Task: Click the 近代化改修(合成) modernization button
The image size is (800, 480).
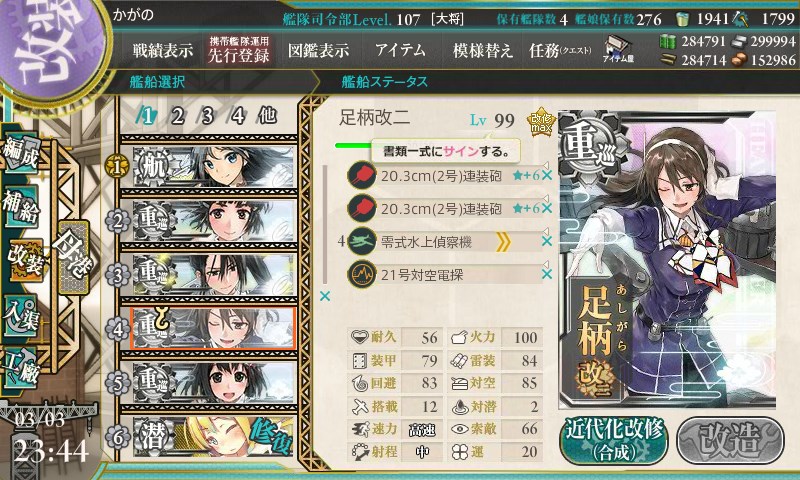Action: pyautogui.click(x=614, y=441)
